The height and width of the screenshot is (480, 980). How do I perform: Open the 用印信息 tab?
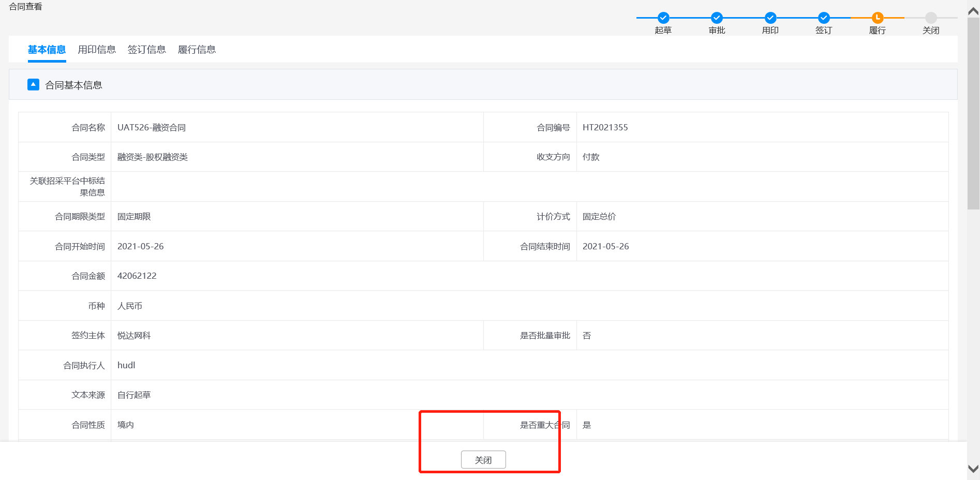[97, 50]
